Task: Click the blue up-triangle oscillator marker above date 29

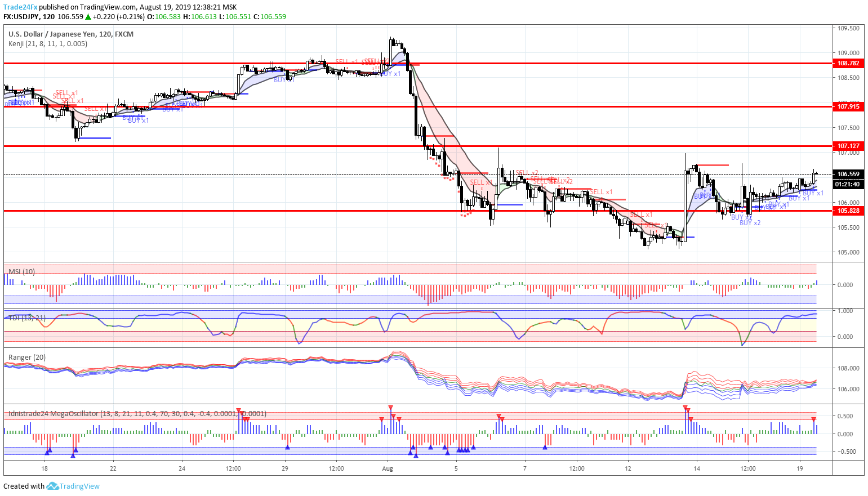Action: click(288, 447)
